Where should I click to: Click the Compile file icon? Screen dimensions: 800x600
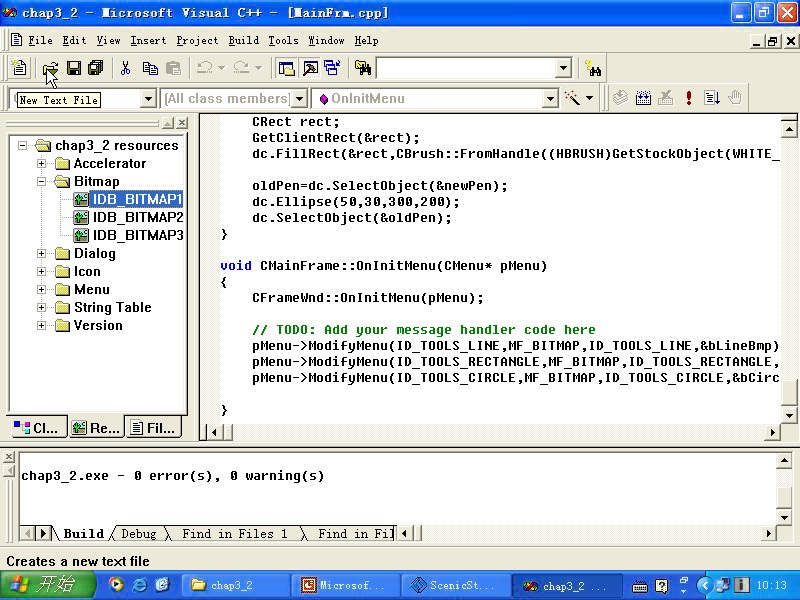pos(620,97)
